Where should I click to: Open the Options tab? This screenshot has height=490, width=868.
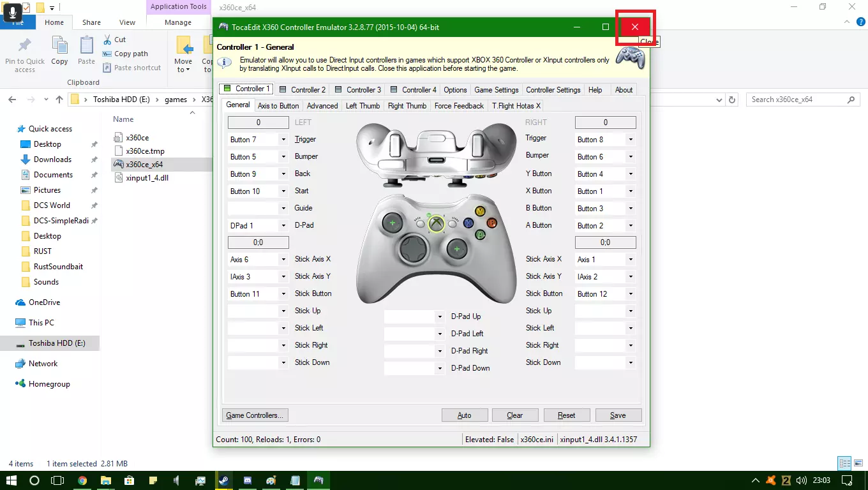456,90
